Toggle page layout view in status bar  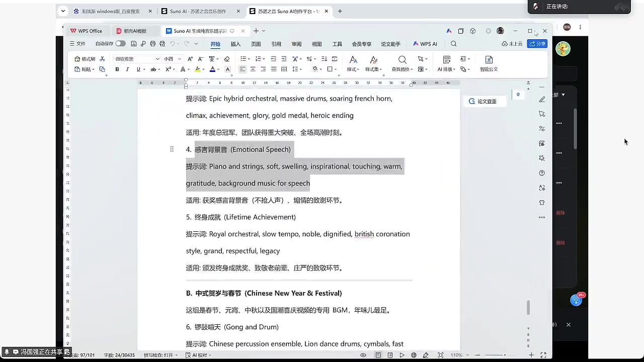coord(378,355)
